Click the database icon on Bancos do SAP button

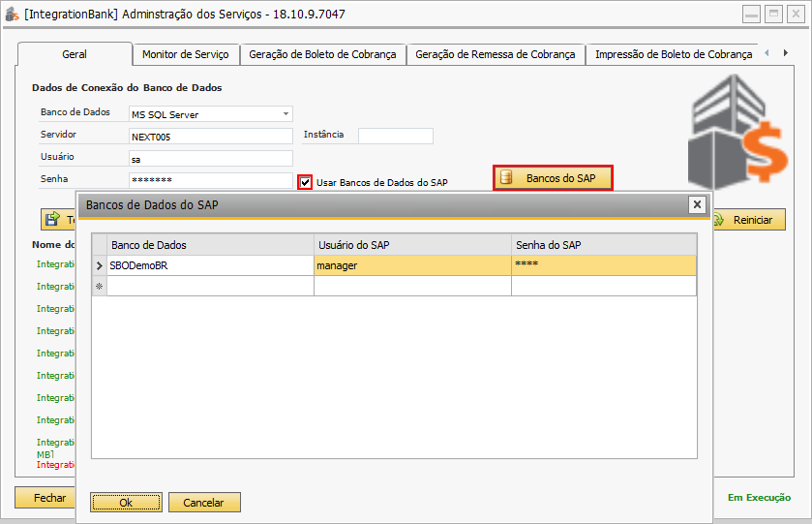506,178
